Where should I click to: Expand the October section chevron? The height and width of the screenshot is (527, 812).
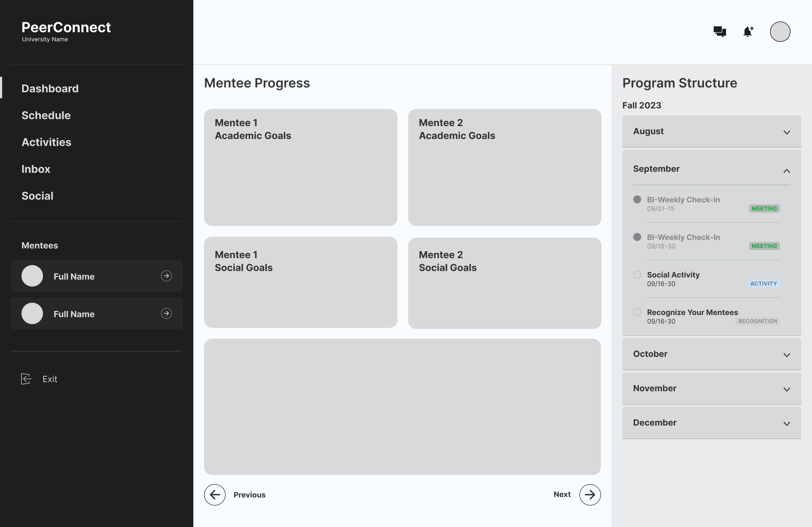tap(786, 355)
